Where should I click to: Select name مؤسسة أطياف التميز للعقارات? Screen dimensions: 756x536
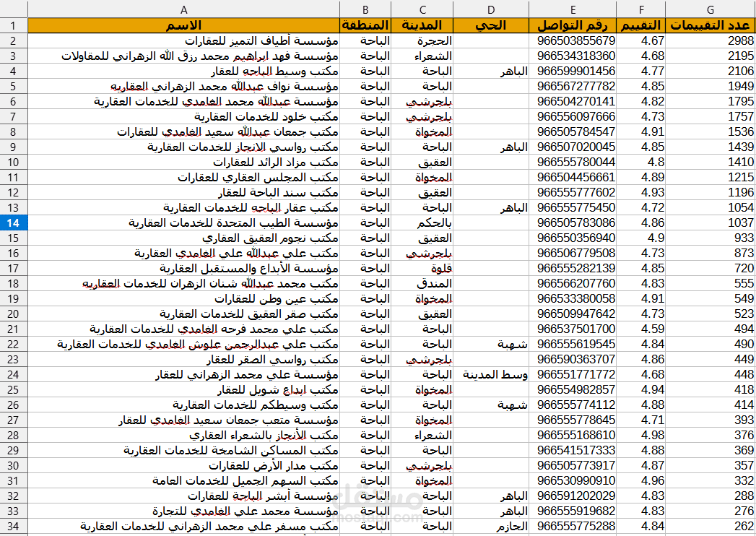(x=183, y=40)
